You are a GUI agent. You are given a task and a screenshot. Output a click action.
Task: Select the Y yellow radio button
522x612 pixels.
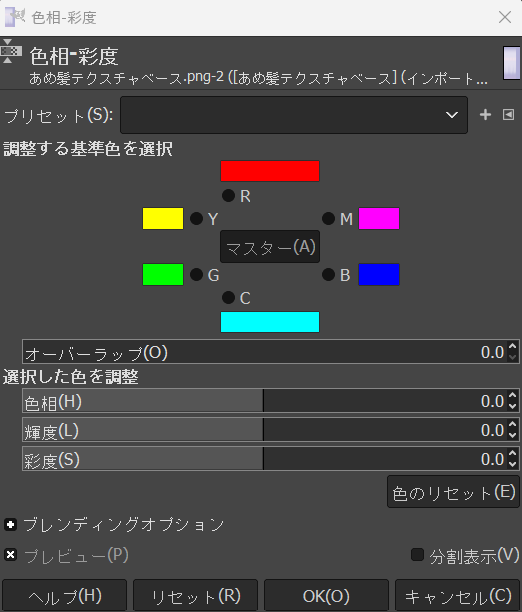point(196,219)
